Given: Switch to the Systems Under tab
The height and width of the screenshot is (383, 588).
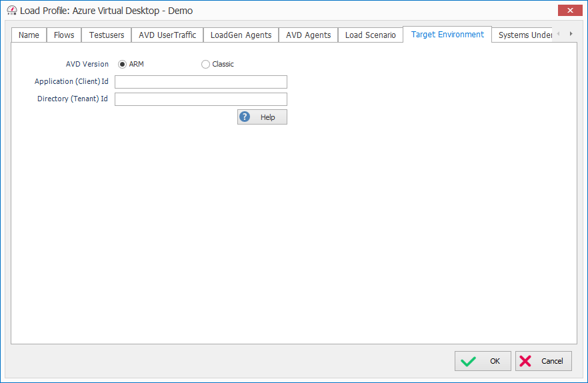Looking at the screenshot, I should coord(525,35).
